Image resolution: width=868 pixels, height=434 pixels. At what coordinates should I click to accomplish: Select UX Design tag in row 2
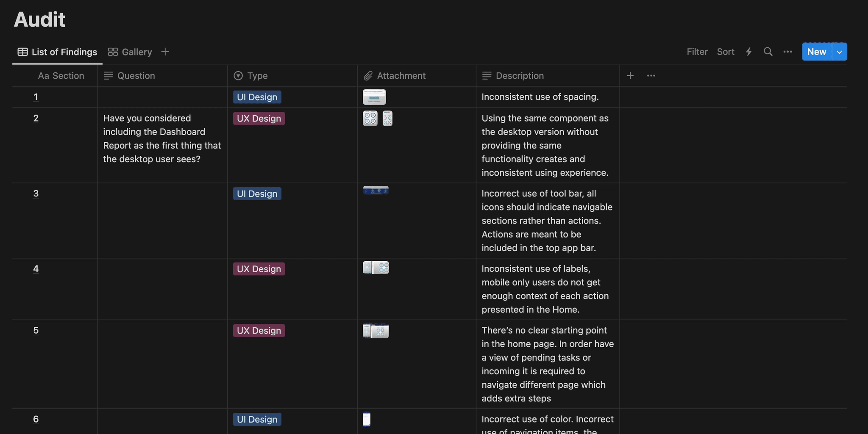coord(259,118)
